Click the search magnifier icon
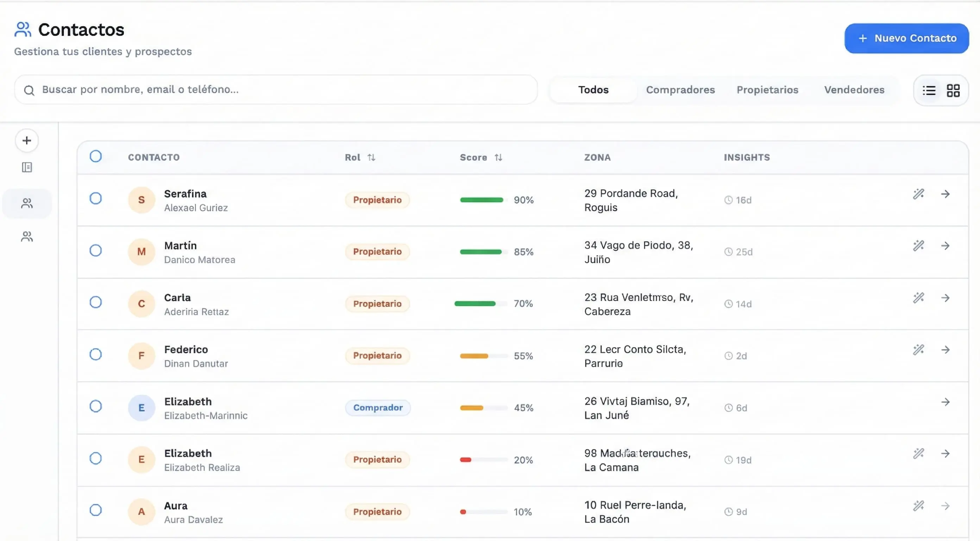The width and height of the screenshot is (980, 541). tap(29, 90)
